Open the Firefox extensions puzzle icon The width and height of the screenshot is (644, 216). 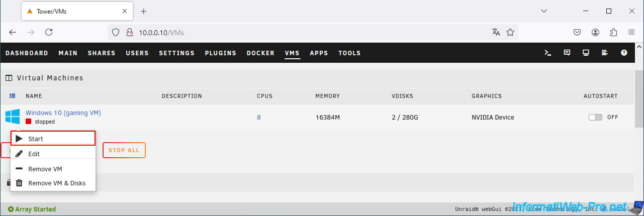pos(613,32)
